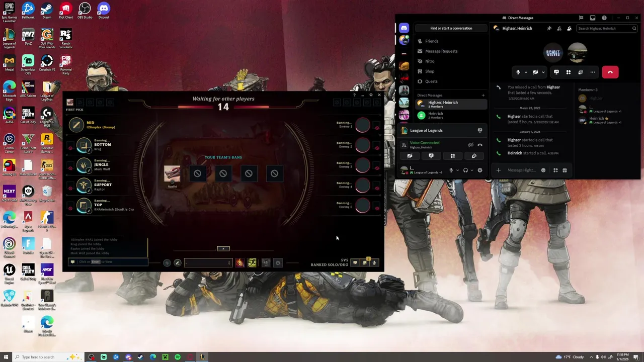Image resolution: width=644 pixels, height=362 pixels.
Task: Click the Message Highzer text field
Action: pyautogui.click(x=521, y=170)
